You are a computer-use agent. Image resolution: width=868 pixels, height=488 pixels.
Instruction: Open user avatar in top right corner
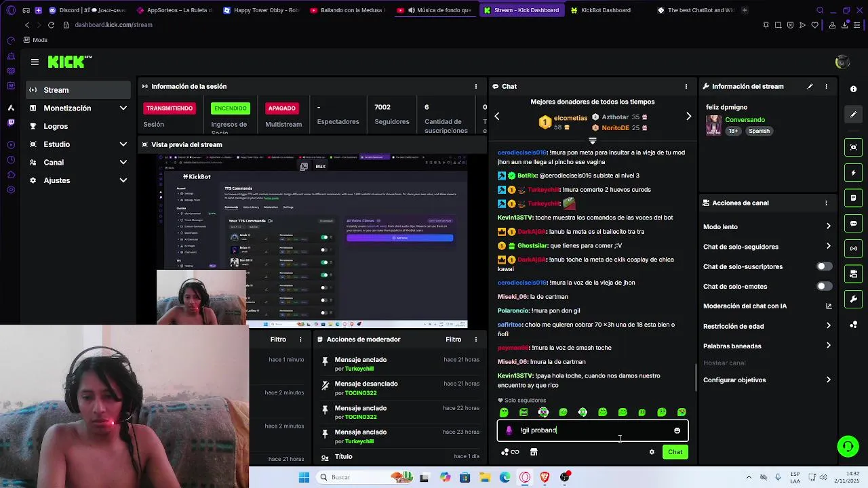tap(842, 62)
